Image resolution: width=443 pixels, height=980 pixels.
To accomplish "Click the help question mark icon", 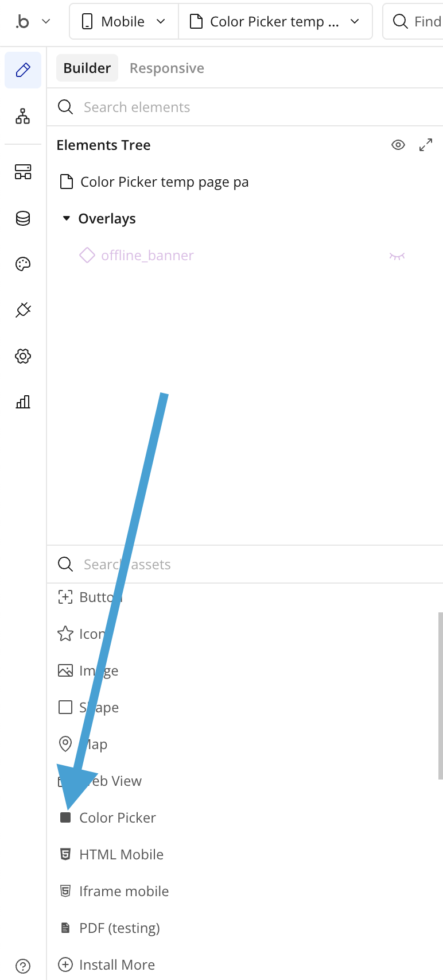I will [23, 966].
